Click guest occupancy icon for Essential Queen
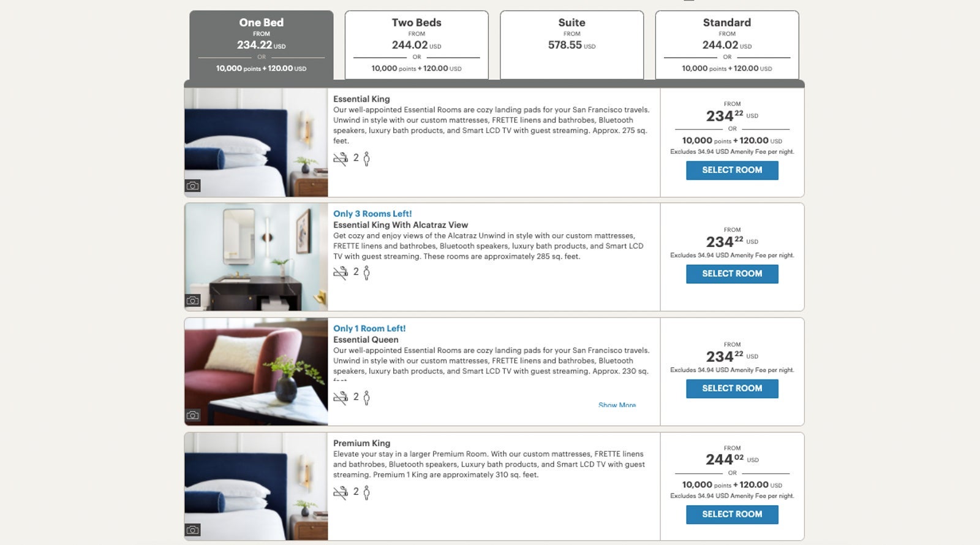 (366, 398)
